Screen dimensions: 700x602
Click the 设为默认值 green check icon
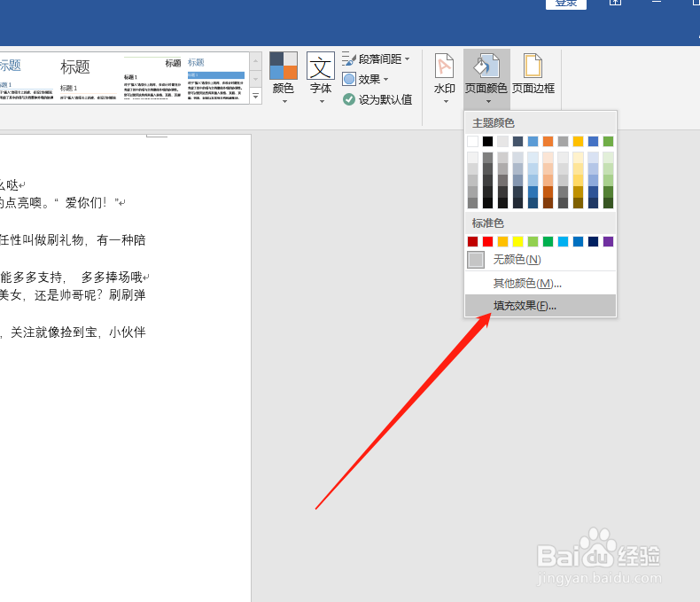pyautogui.click(x=348, y=99)
